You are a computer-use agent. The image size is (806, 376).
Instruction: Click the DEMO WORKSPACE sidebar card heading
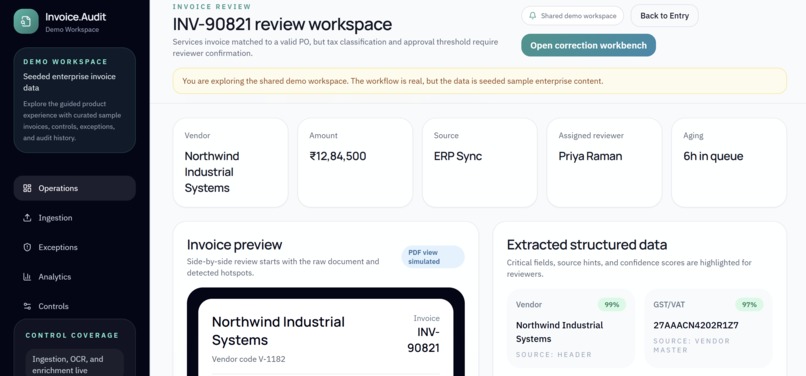[65, 62]
